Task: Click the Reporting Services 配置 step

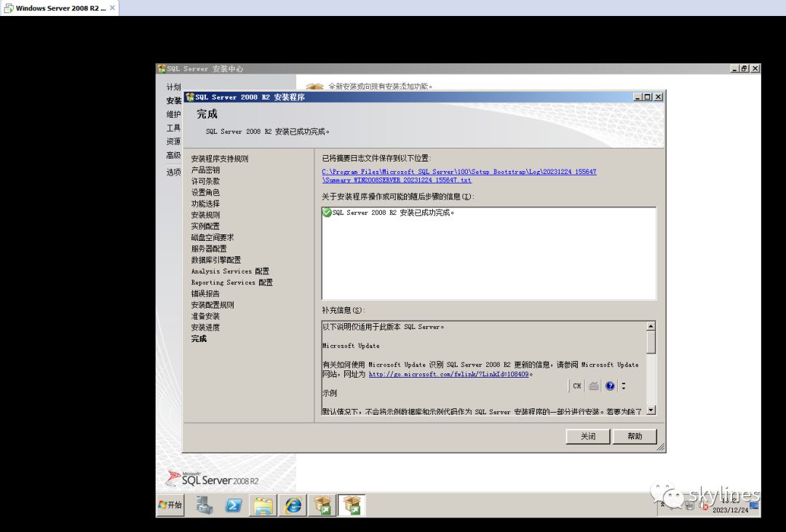Action: click(x=231, y=282)
